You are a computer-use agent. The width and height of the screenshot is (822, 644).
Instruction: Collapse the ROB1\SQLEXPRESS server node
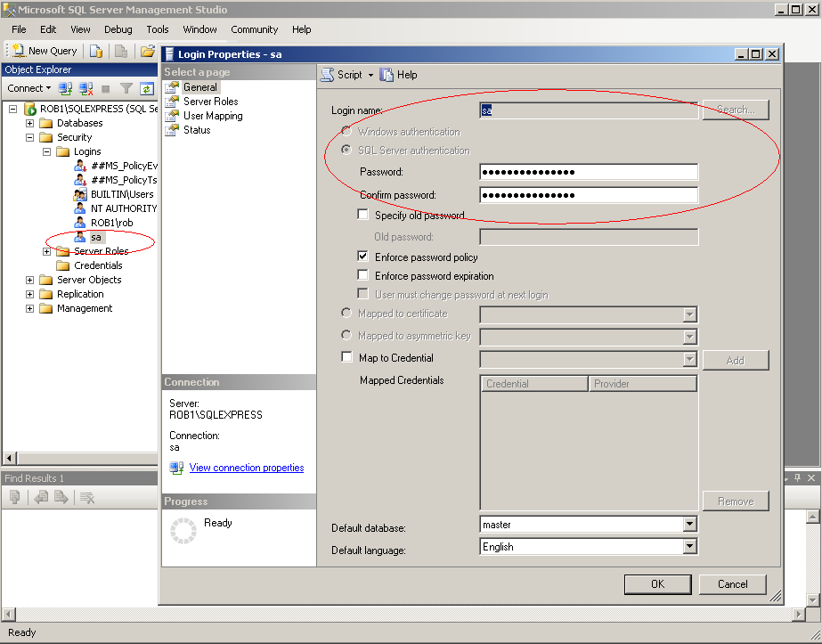click(13, 109)
